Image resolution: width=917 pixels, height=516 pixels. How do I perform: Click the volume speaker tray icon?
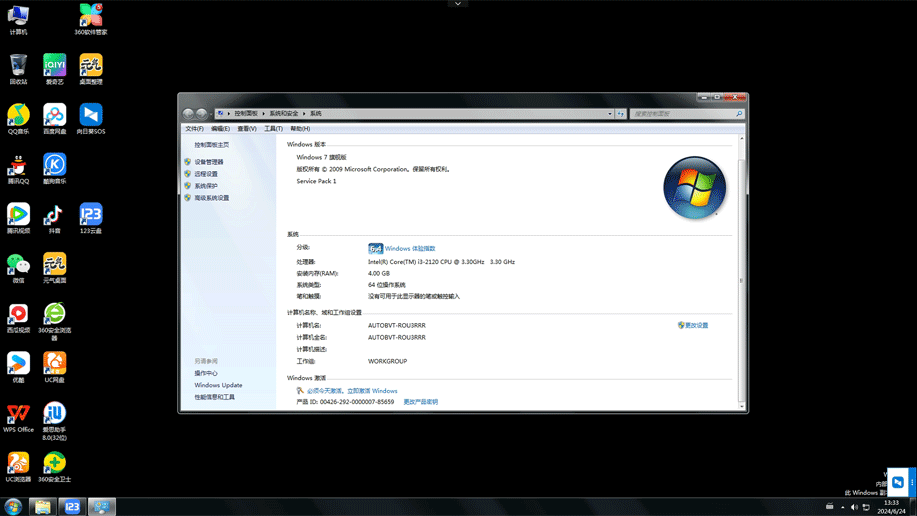pyautogui.click(x=854, y=507)
